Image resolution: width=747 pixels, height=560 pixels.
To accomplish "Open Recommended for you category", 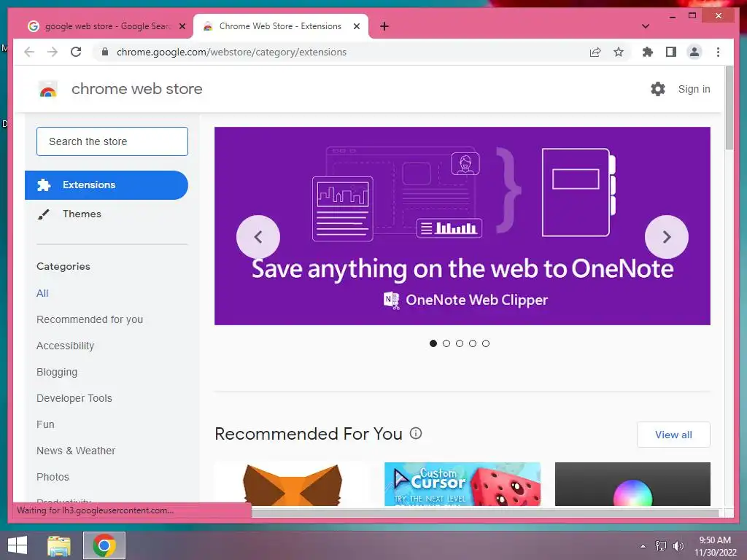I will (90, 319).
